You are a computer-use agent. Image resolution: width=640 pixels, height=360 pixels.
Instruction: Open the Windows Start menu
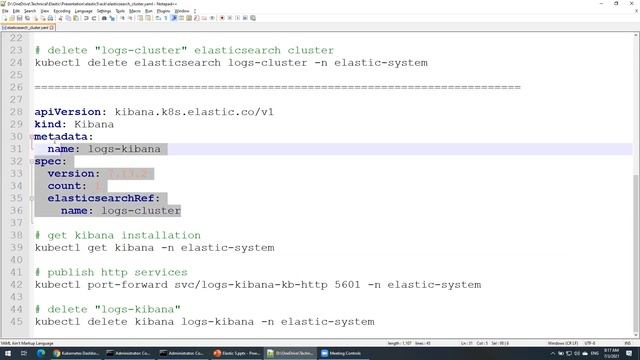point(8,353)
